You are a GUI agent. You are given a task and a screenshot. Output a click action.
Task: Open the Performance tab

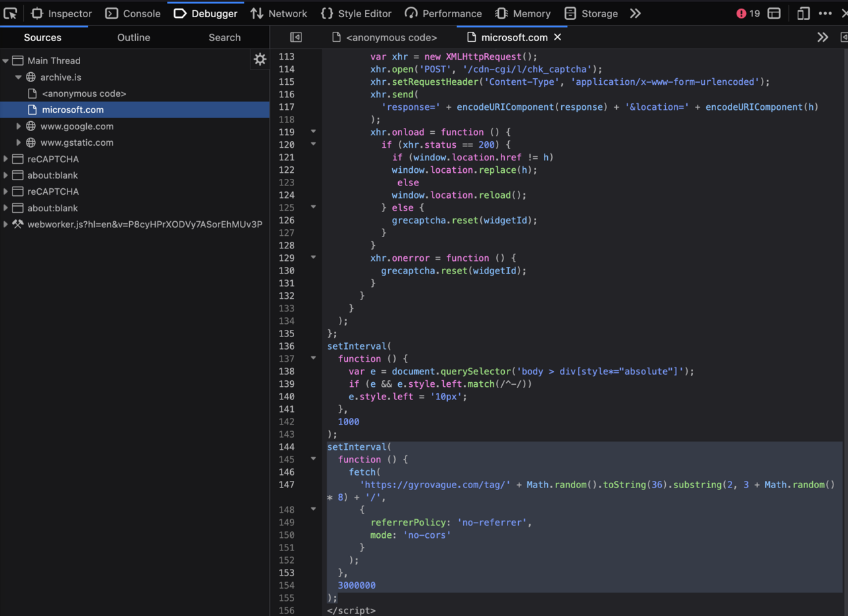click(444, 13)
